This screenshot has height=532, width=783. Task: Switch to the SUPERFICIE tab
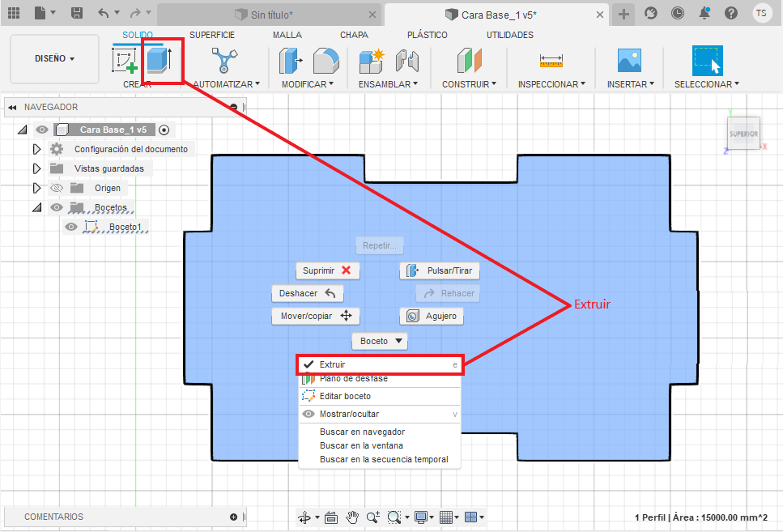[x=212, y=35]
